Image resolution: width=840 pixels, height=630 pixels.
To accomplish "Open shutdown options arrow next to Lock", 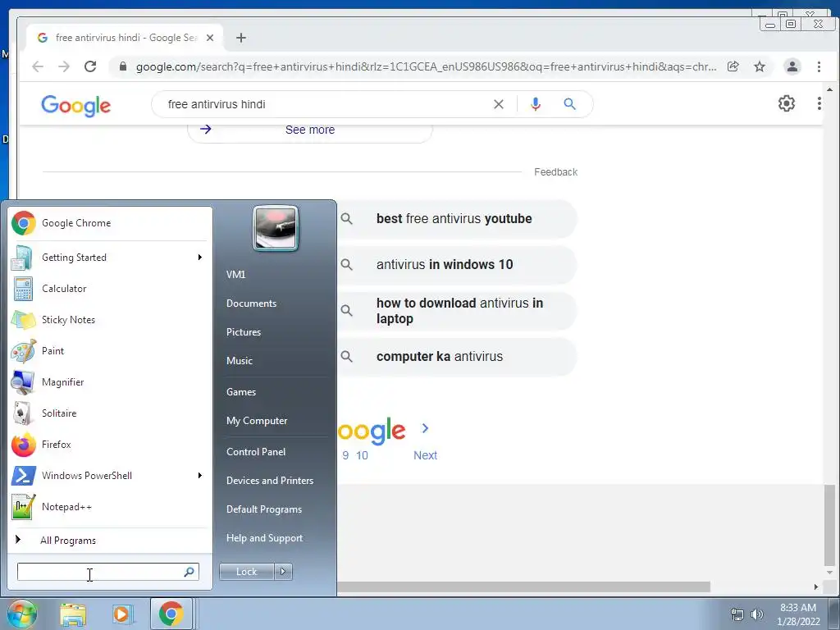I will [283, 572].
